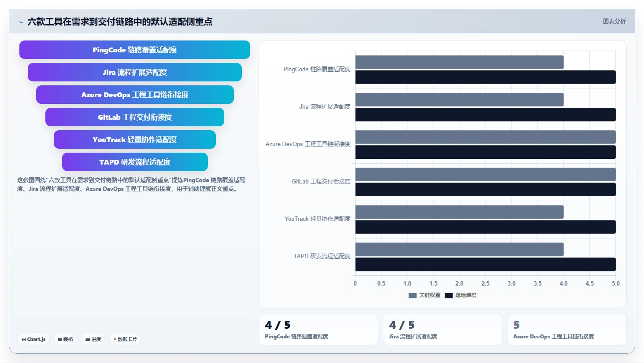Click the dark 落地难度 bar for GitLab
The width and height of the screenshot is (644, 363).
pos(485,189)
